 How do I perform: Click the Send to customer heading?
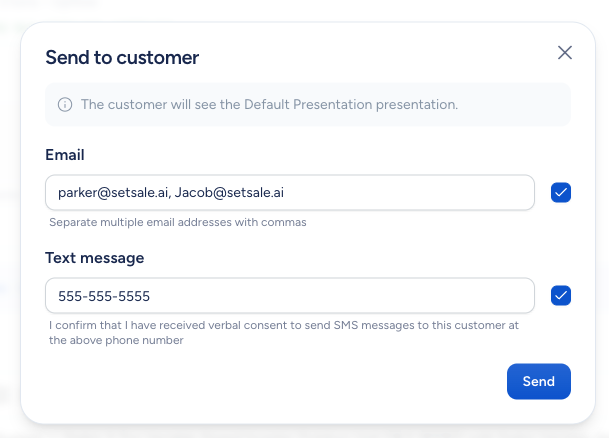point(122,57)
